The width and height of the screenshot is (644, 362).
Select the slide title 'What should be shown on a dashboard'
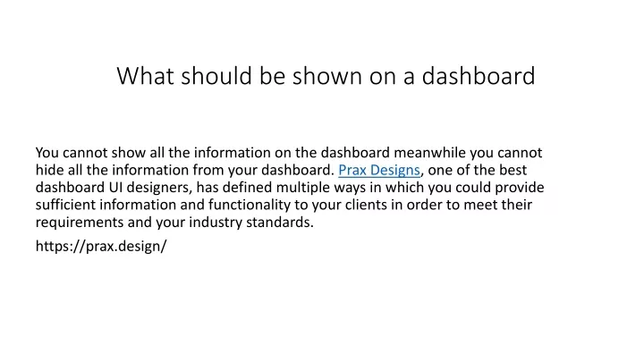pyautogui.click(x=326, y=76)
